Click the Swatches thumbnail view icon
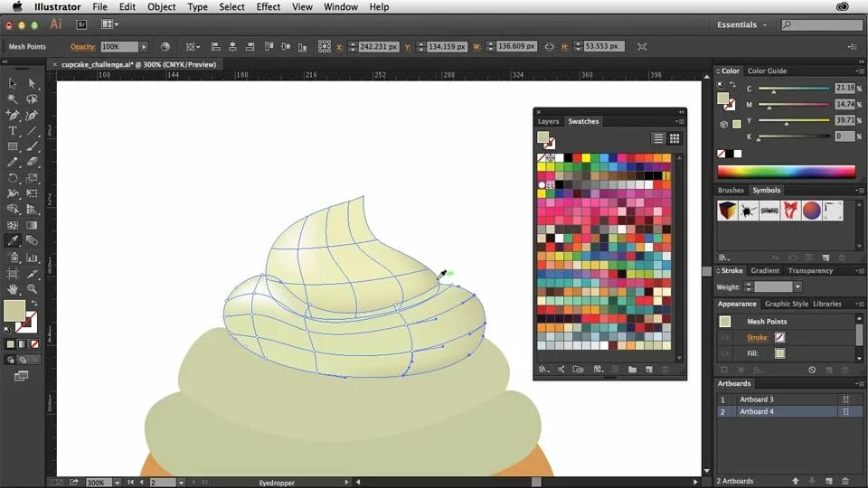868x488 pixels. pyautogui.click(x=675, y=138)
